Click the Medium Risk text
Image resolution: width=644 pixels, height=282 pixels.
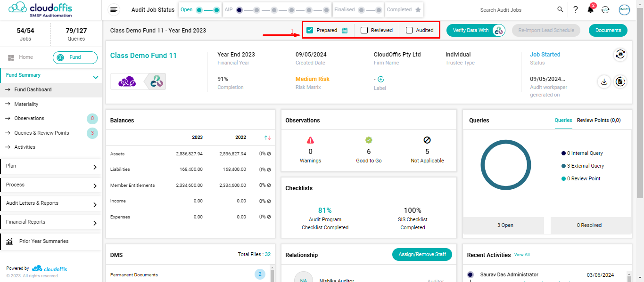pyautogui.click(x=313, y=79)
